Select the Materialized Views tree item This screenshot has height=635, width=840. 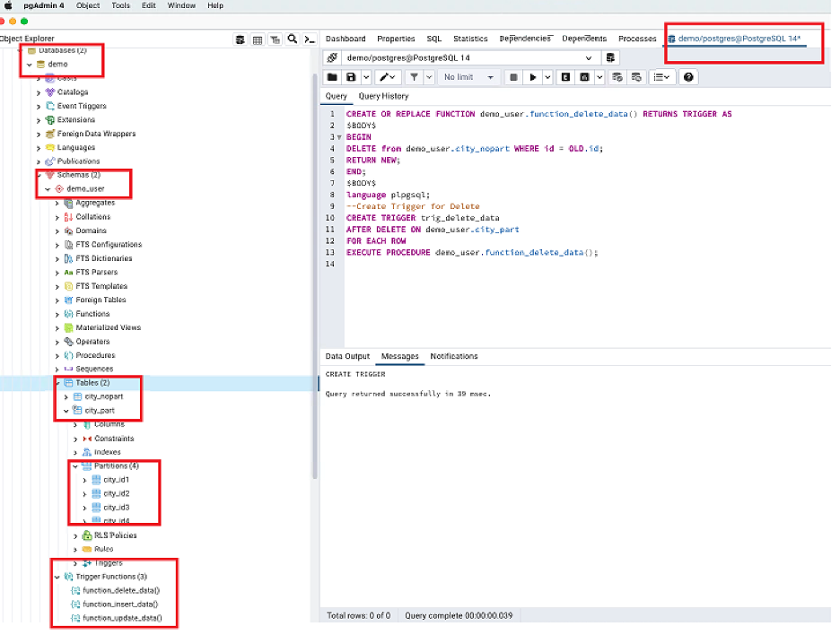click(108, 327)
